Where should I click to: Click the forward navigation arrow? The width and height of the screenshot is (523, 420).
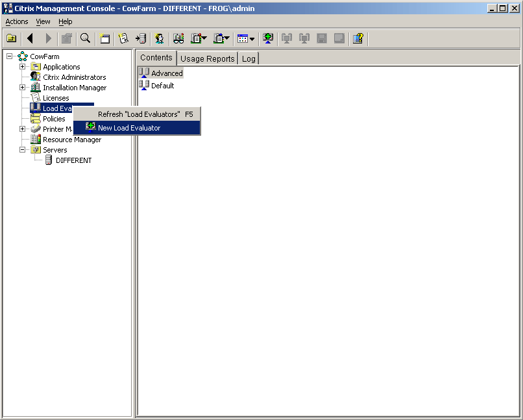coord(48,38)
